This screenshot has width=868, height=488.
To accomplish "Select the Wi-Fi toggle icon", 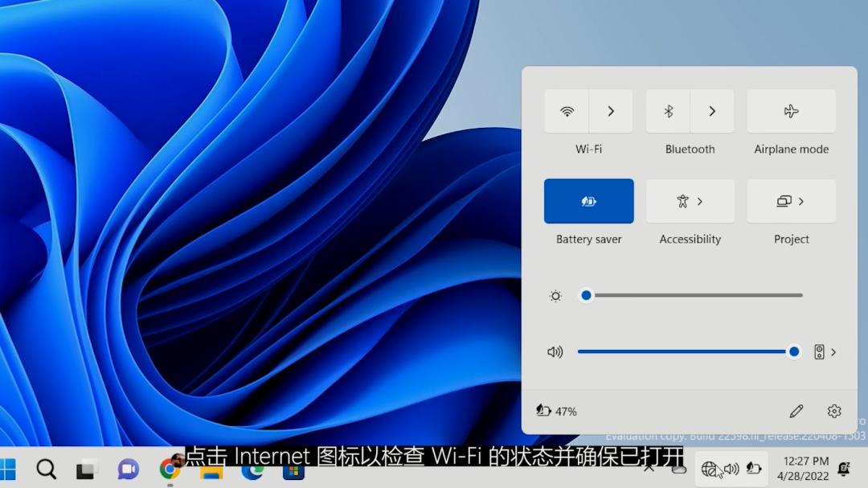I will 567,111.
